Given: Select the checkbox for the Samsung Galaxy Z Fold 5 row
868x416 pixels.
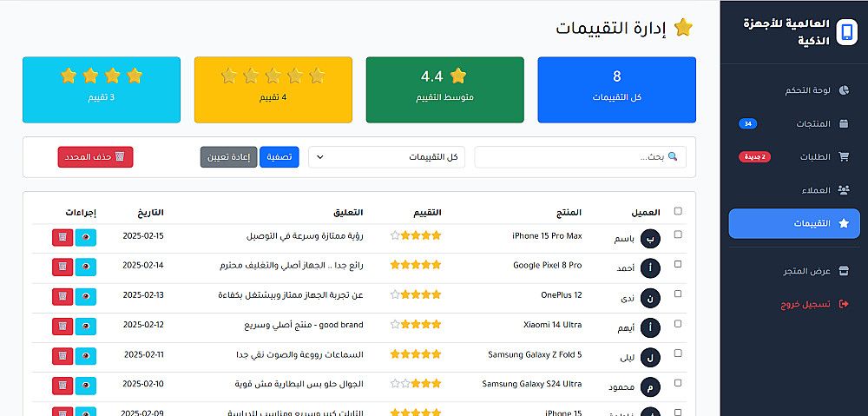Looking at the screenshot, I should click(678, 353).
